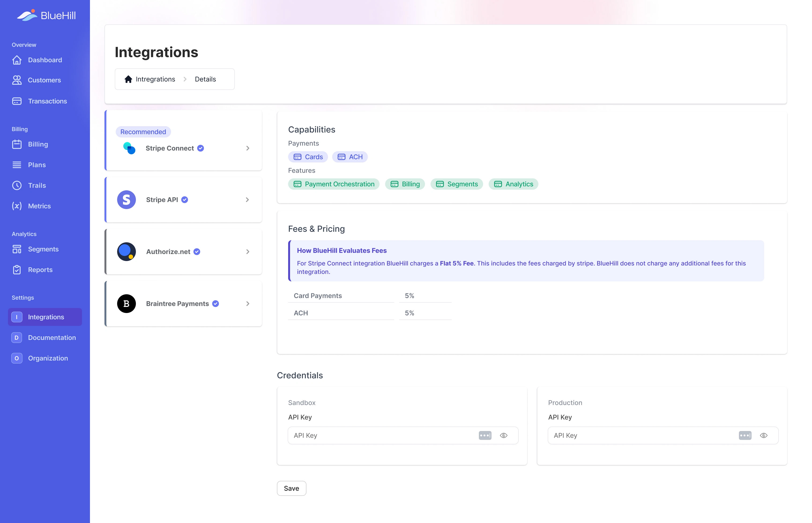Click the Billing calendar icon
This screenshot has width=812, height=523.
17,144
